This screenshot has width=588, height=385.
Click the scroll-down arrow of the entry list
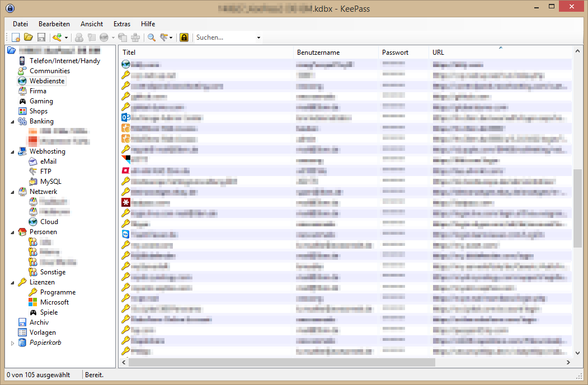click(x=577, y=353)
